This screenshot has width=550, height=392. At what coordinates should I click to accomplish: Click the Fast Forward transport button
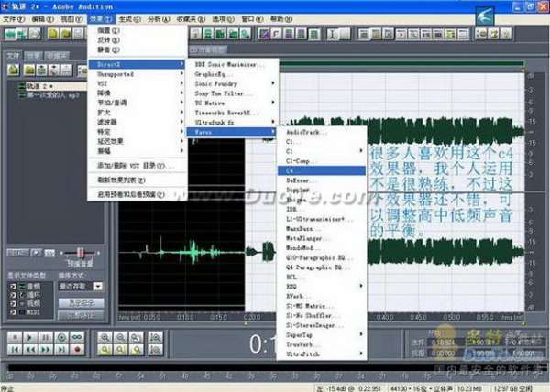pyautogui.click(x=43, y=349)
